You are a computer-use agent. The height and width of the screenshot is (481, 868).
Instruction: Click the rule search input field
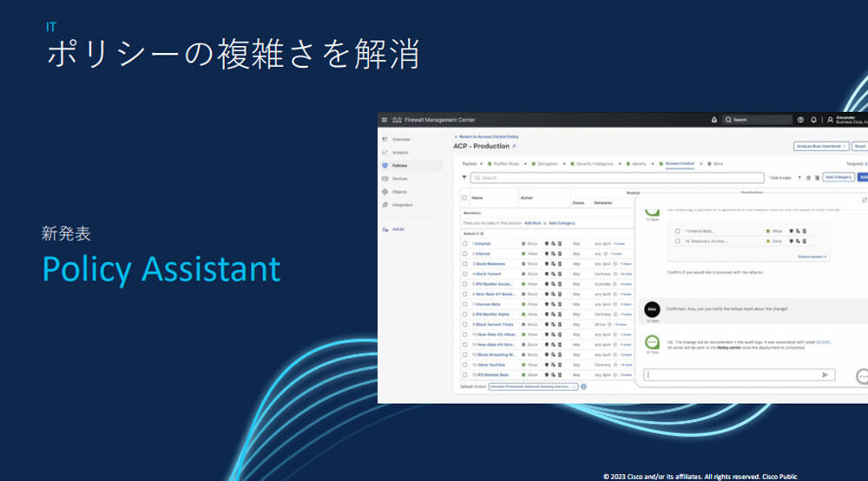617,178
